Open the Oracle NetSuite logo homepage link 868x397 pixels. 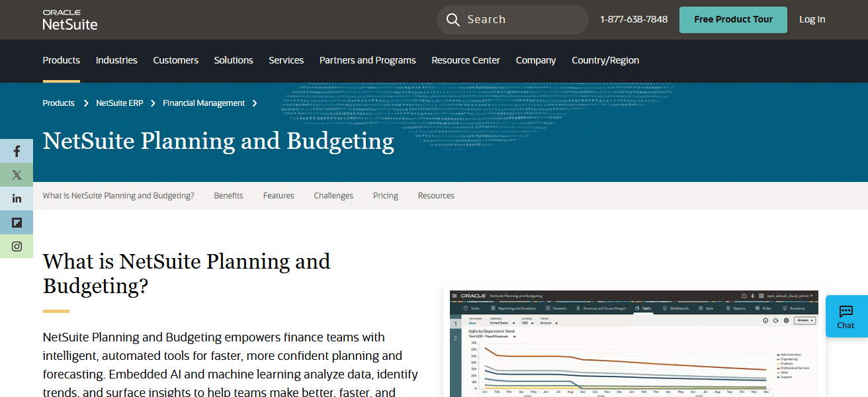(69, 20)
